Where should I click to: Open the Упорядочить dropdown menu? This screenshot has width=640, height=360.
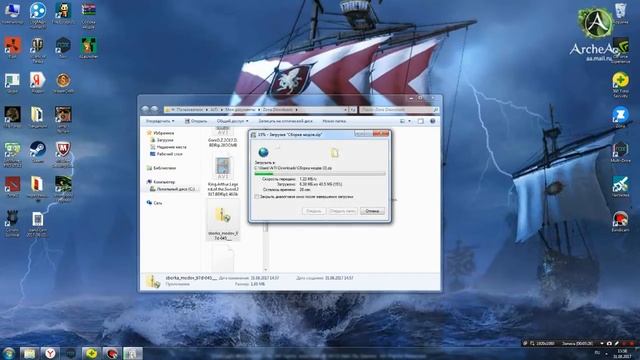click(160, 121)
